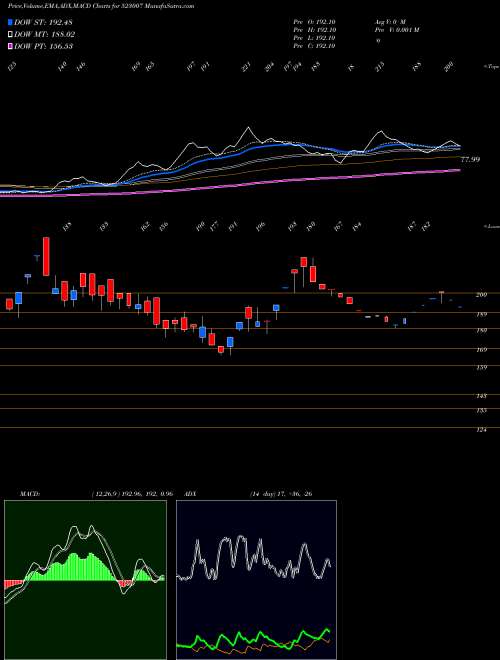Image resolution: width=500 pixels, height=660 pixels.
Task: Click the 124 price level label
Action: [x=482, y=430]
